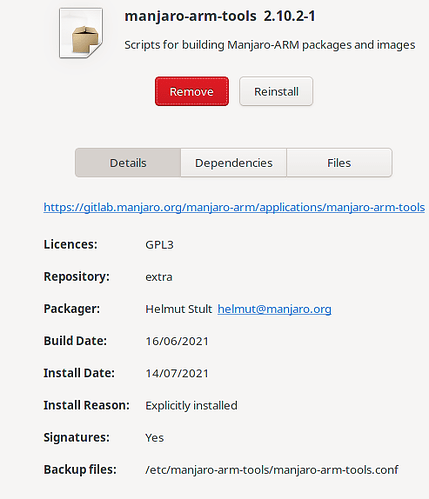
Task: Remove the manjaro-arm-tools package
Action: point(192,91)
